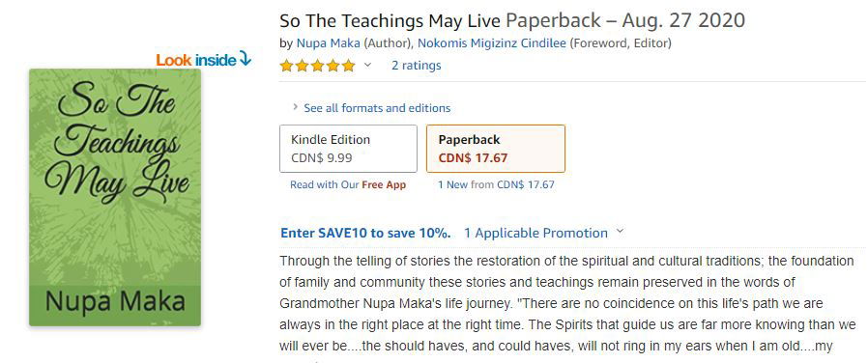
Task: Open the green book cover thumbnail
Action: pos(115,197)
